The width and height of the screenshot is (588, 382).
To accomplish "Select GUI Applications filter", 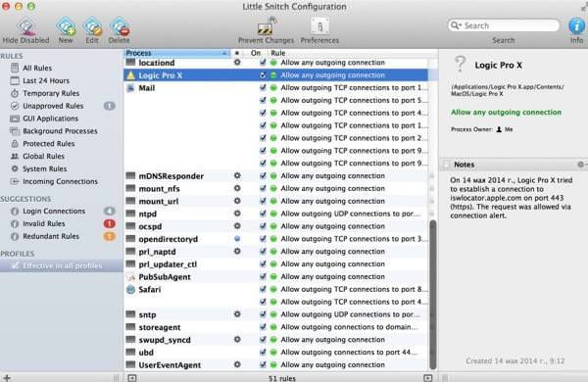I will click(50, 119).
